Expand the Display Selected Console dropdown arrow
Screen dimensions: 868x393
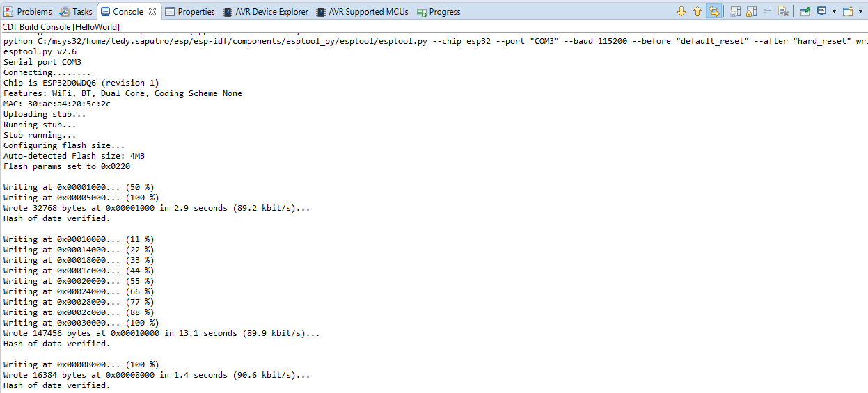(833, 11)
